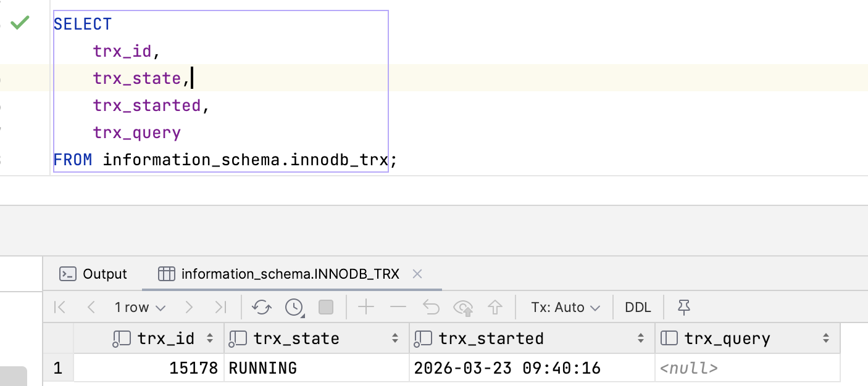Click the green checkmark in the editor gutter
This screenshot has width=868, height=386.
coord(20,23)
